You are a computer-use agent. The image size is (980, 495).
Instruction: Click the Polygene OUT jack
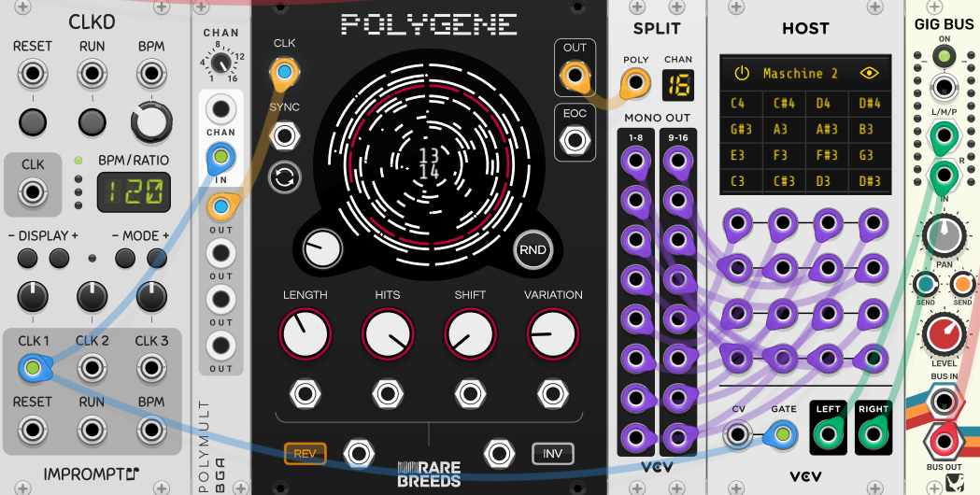click(x=575, y=76)
